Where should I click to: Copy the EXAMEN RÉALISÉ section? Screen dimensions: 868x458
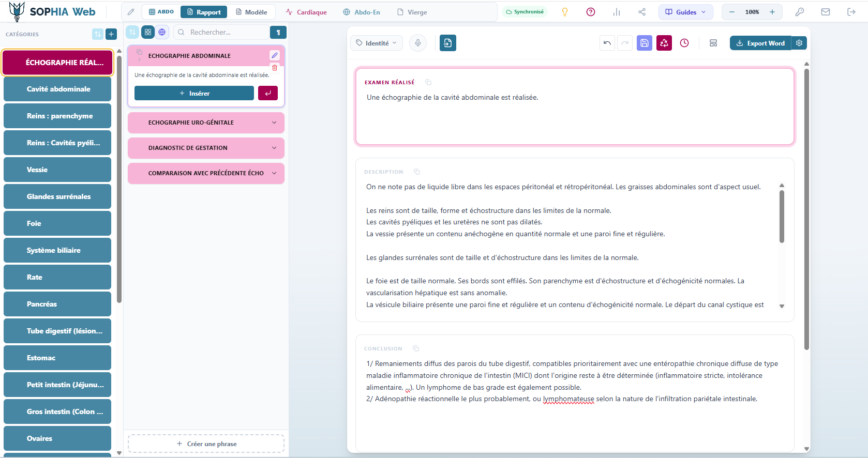point(428,82)
